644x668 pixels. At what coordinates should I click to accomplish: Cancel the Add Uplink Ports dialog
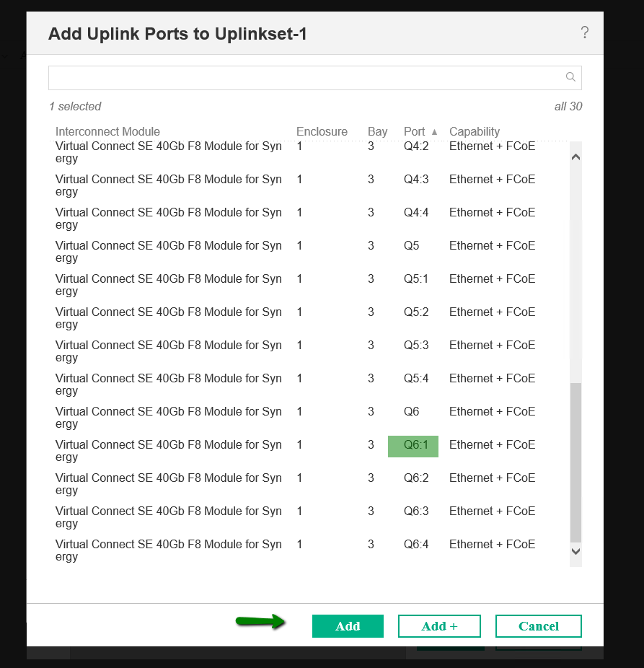click(538, 625)
